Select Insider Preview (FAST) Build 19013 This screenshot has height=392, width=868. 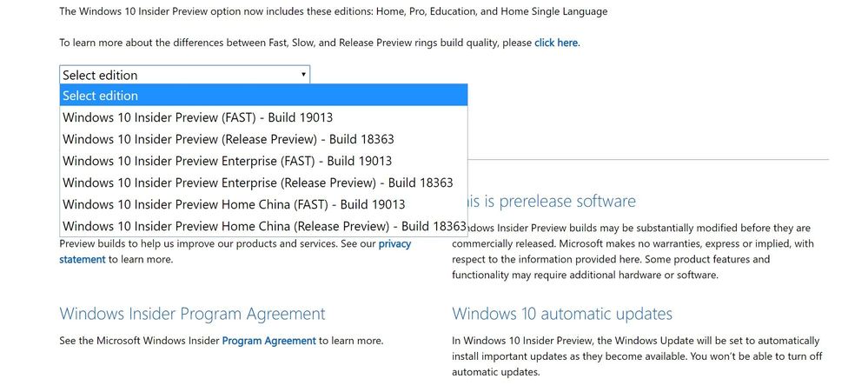263,116
